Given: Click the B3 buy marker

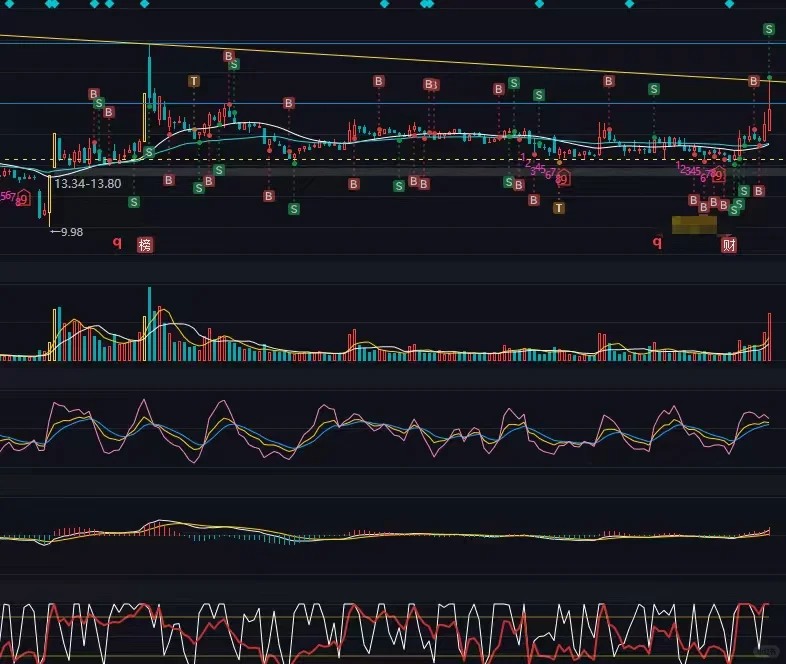Looking at the screenshot, I should tap(431, 84).
